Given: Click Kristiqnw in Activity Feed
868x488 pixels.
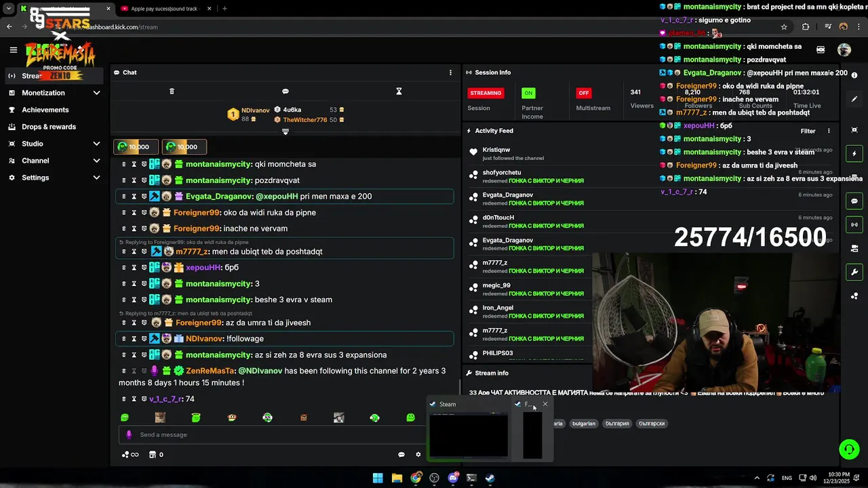Looking at the screenshot, I should [x=496, y=150].
